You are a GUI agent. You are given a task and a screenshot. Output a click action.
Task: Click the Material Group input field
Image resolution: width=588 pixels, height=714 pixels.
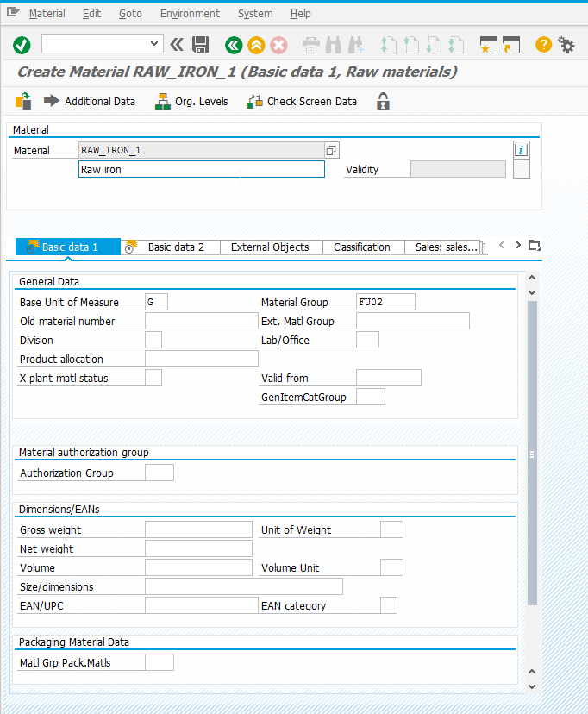(385, 301)
